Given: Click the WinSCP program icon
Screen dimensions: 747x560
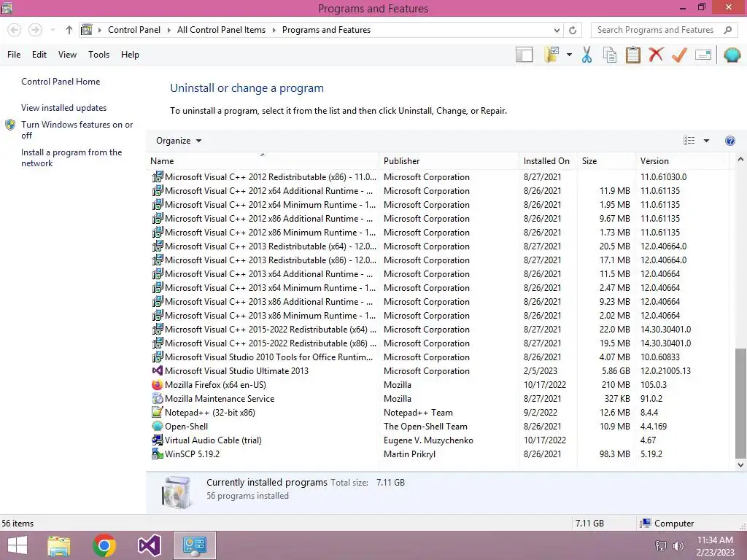Looking at the screenshot, I should 158,454.
